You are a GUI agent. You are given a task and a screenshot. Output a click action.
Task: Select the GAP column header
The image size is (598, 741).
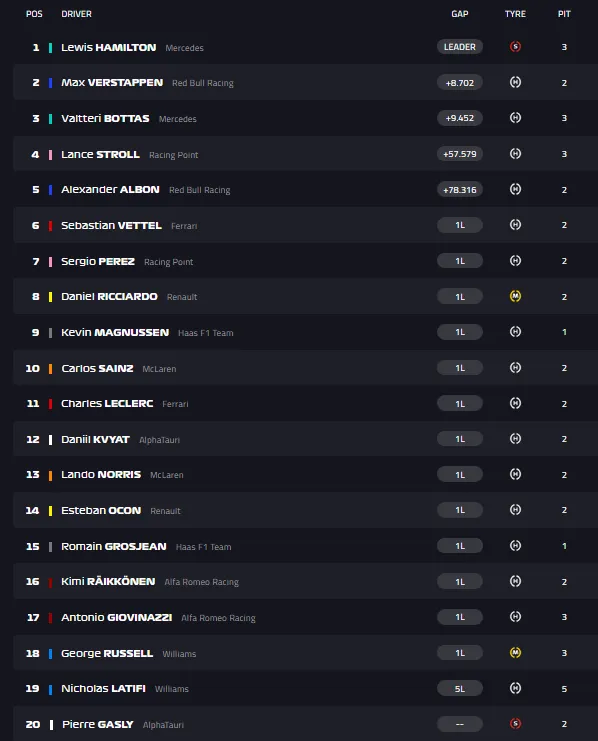click(459, 14)
